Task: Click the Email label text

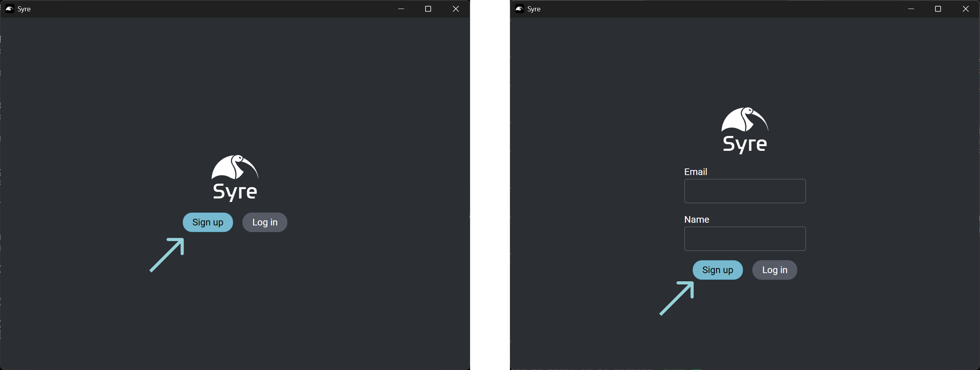Action: pos(696,172)
